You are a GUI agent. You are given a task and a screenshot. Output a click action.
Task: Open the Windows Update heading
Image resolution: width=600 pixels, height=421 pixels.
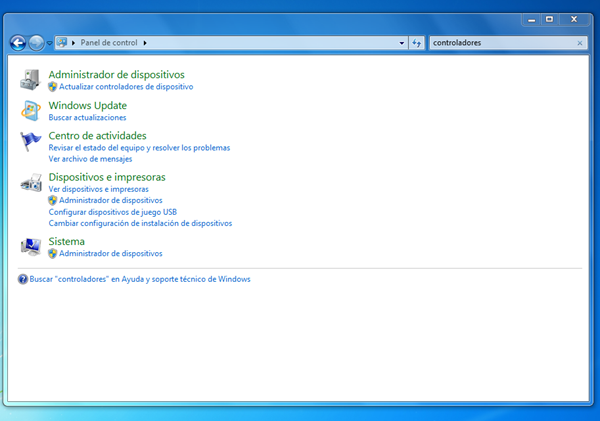point(88,105)
